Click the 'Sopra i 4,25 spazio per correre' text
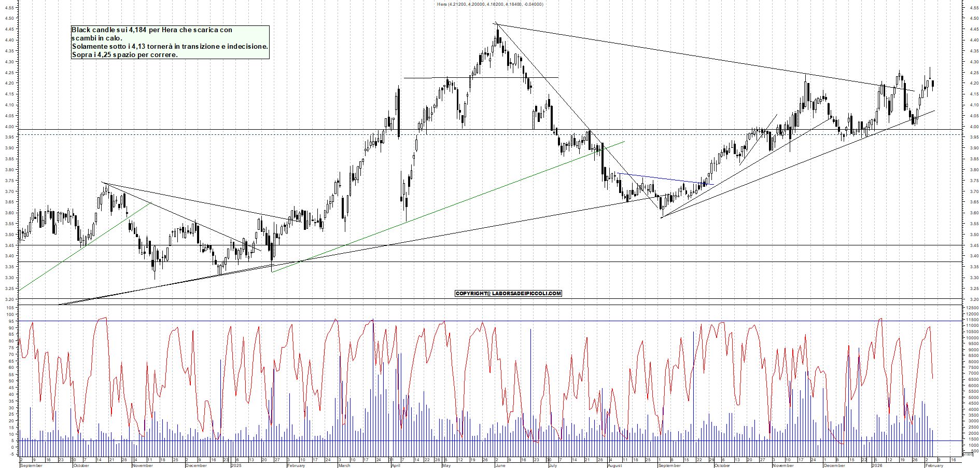The height and width of the screenshot is (468, 980). (124, 54)
